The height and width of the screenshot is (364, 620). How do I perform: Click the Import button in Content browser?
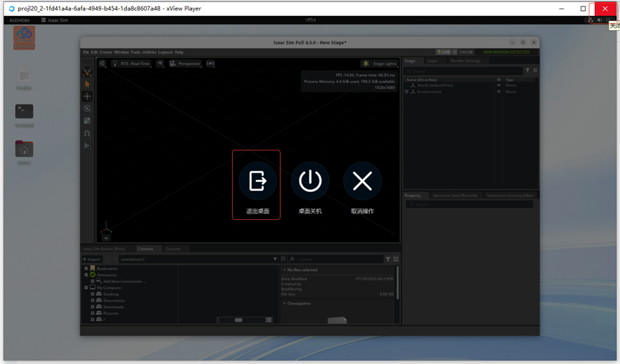pyautogui.click(x=92, y=259)
